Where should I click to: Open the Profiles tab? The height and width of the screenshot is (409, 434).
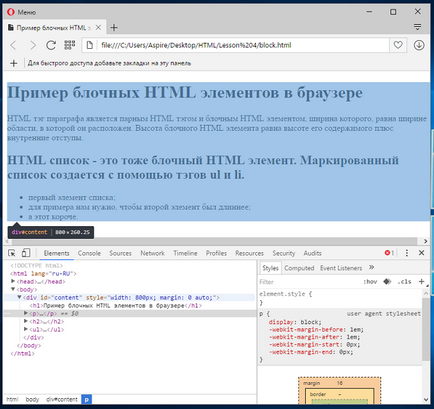[x=216, y=253]
